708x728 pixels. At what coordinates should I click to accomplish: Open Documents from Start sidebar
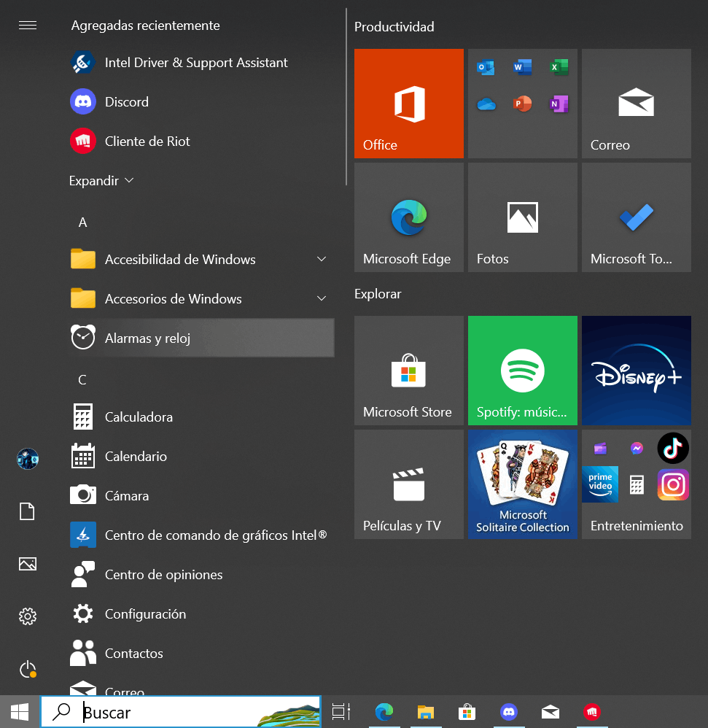pos(28,511)
